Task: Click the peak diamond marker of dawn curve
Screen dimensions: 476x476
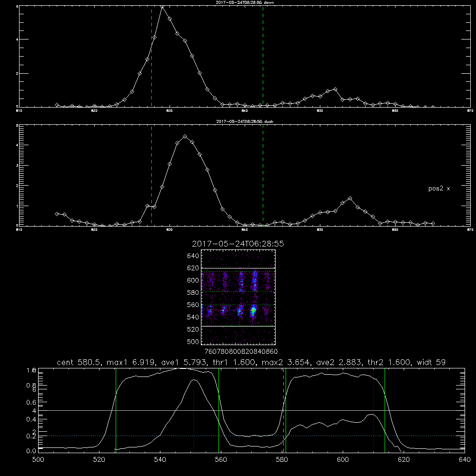Action: tap(162, 6)
